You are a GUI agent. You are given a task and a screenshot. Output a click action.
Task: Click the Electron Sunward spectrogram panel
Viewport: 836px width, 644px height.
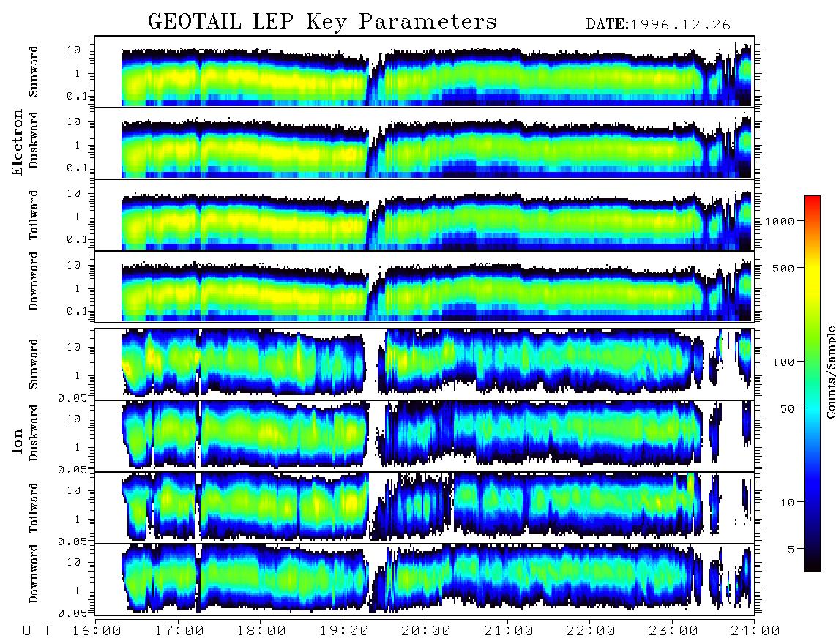pos(425,72)
